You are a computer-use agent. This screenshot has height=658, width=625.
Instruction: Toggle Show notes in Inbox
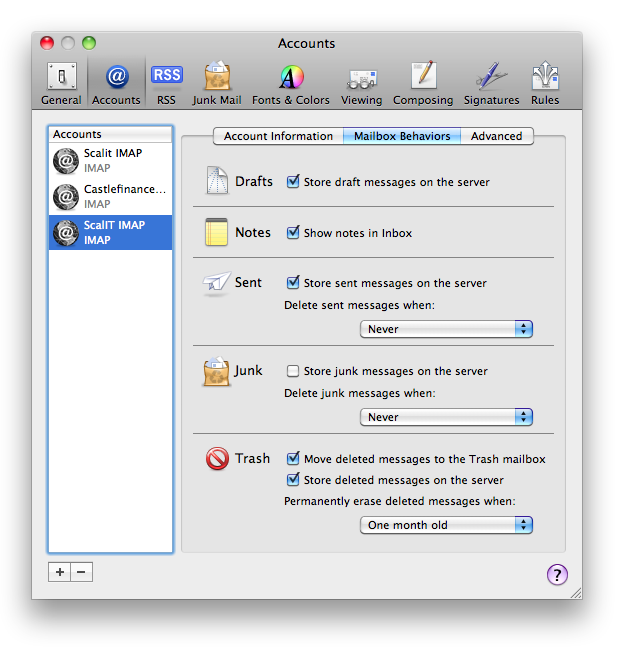[293, 232]
